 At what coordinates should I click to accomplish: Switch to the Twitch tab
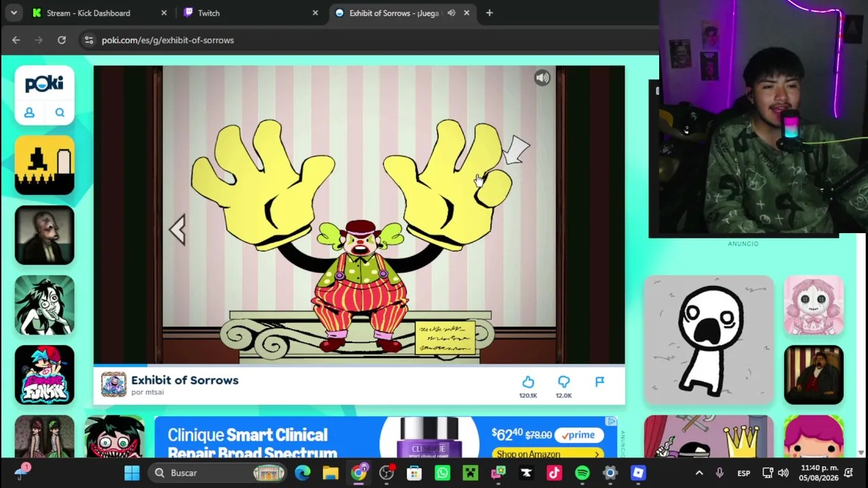tap(209, 13)
